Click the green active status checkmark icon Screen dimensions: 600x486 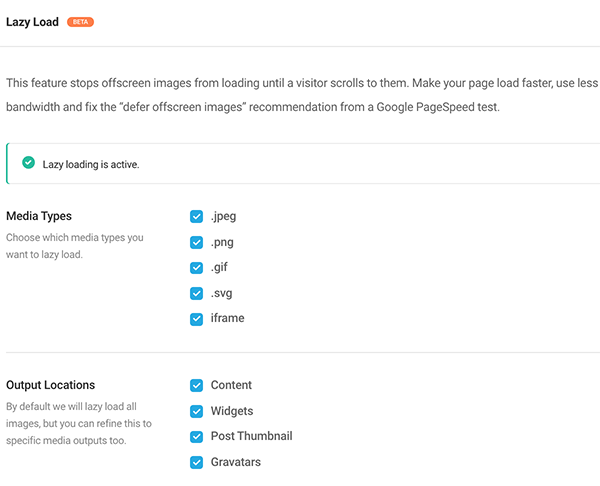click(x=28, y=163)
